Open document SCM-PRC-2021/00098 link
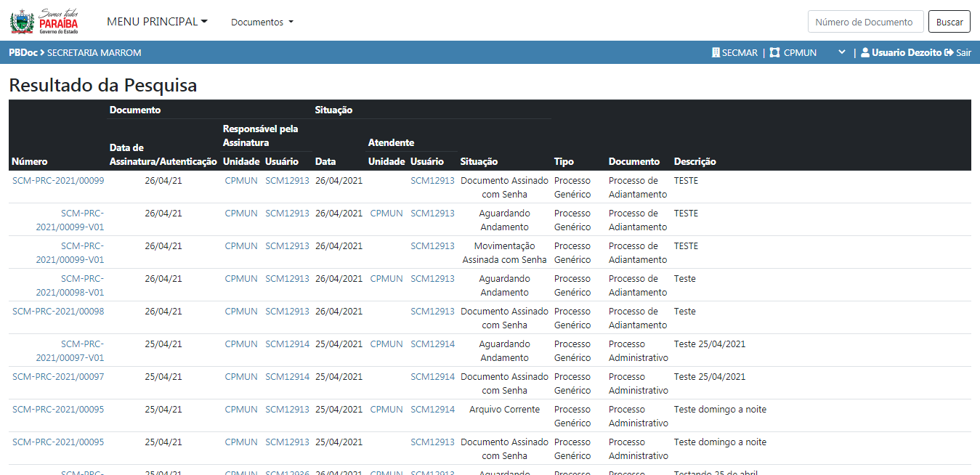 coord(58,312)
